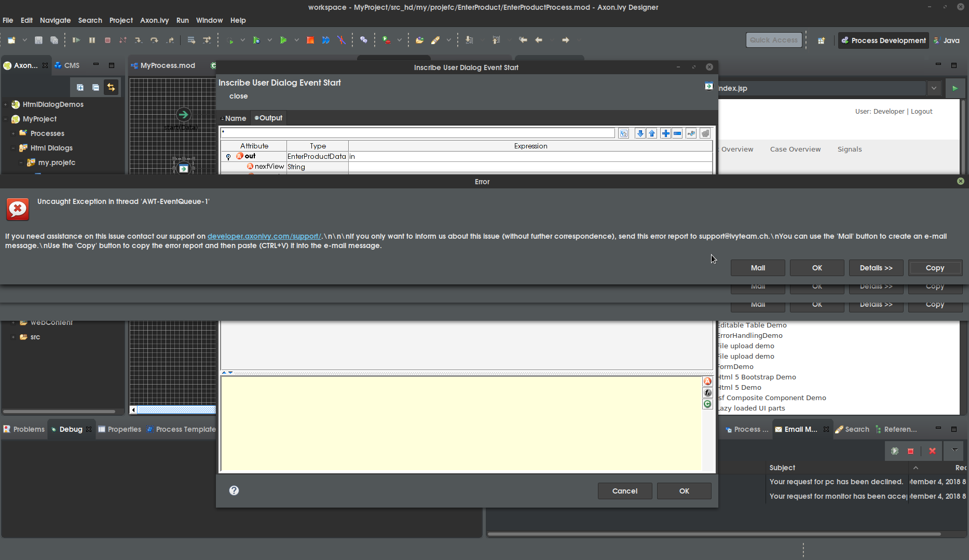Click the Step Over toolbar icon
Screen dimensions: 969x560
point(154,40)
